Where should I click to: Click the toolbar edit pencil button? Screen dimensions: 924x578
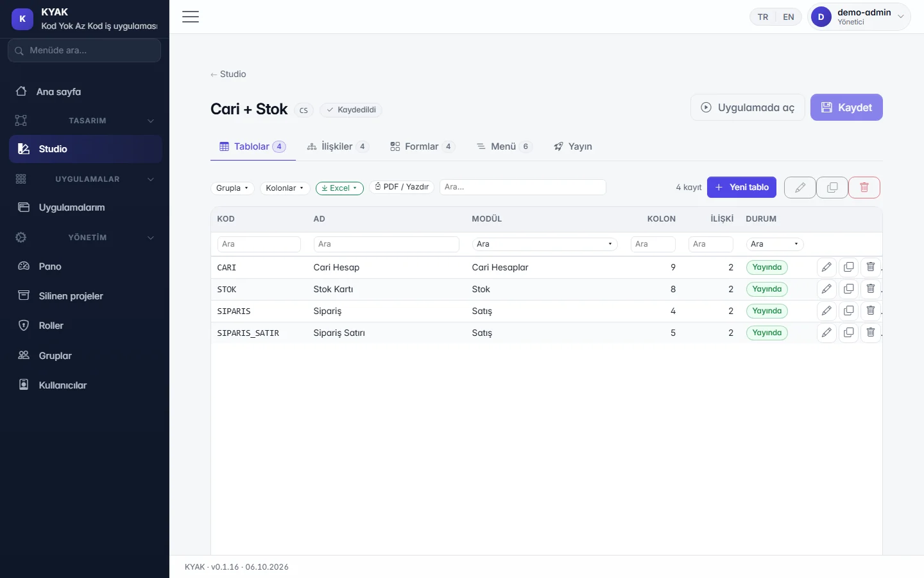coord(800,188)
